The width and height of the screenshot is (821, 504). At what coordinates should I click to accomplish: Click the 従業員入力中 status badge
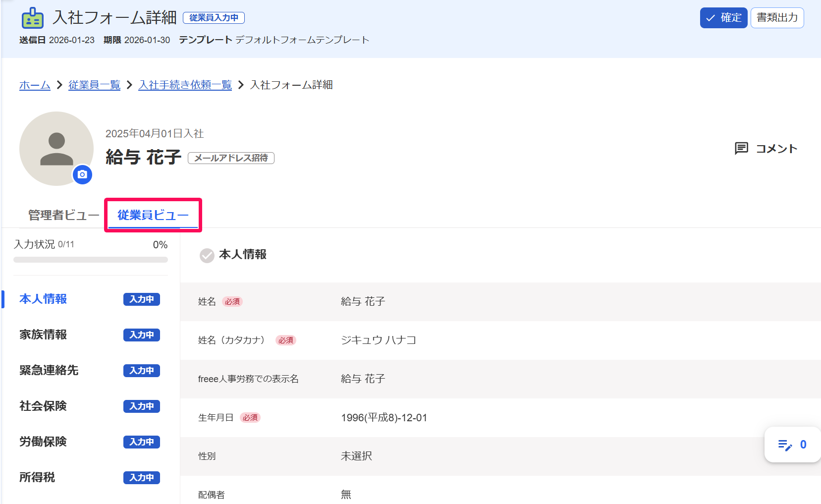[214, 17]
